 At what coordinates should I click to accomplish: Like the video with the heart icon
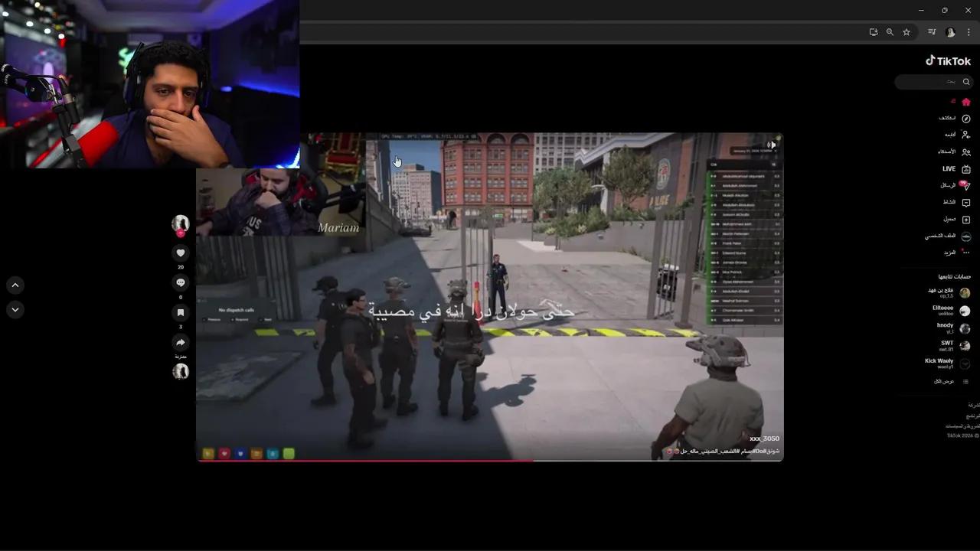[x=181, y=253]
